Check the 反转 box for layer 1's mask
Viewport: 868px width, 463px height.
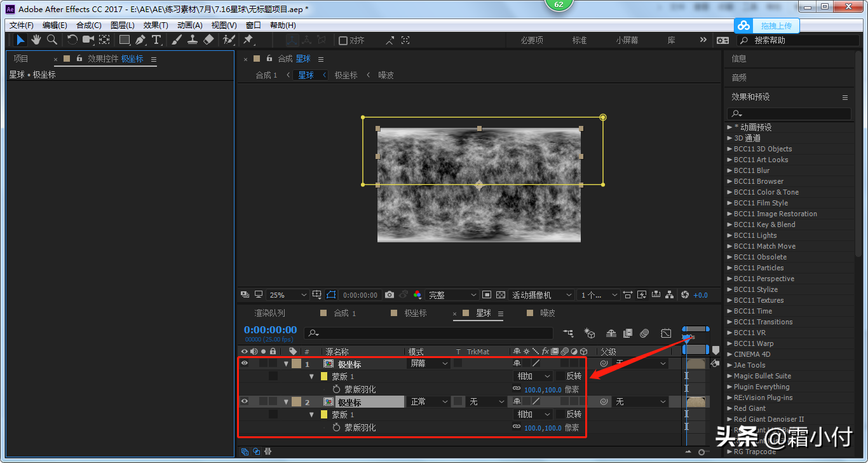coord(560,377)
